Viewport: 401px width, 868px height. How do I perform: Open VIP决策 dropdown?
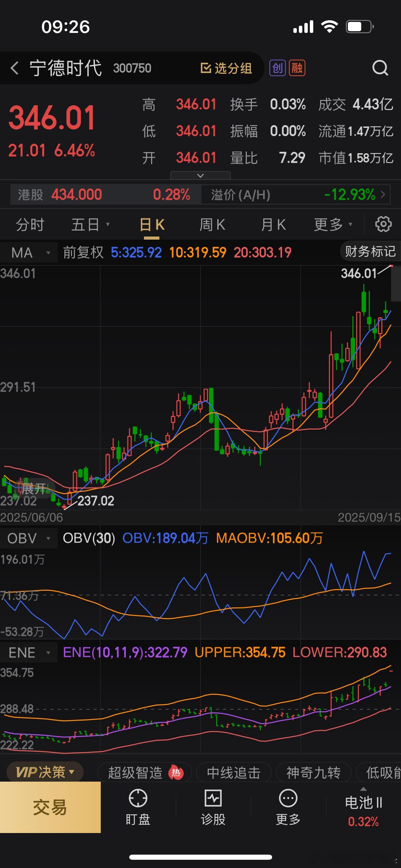(x=45, y=772)
